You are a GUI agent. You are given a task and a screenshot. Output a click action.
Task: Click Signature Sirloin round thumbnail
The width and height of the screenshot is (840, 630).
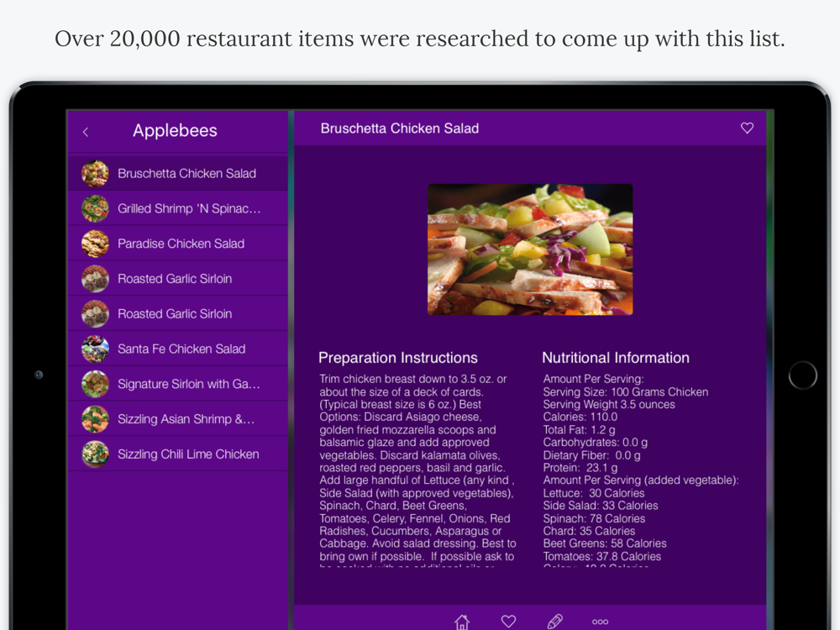coord(95,384)
